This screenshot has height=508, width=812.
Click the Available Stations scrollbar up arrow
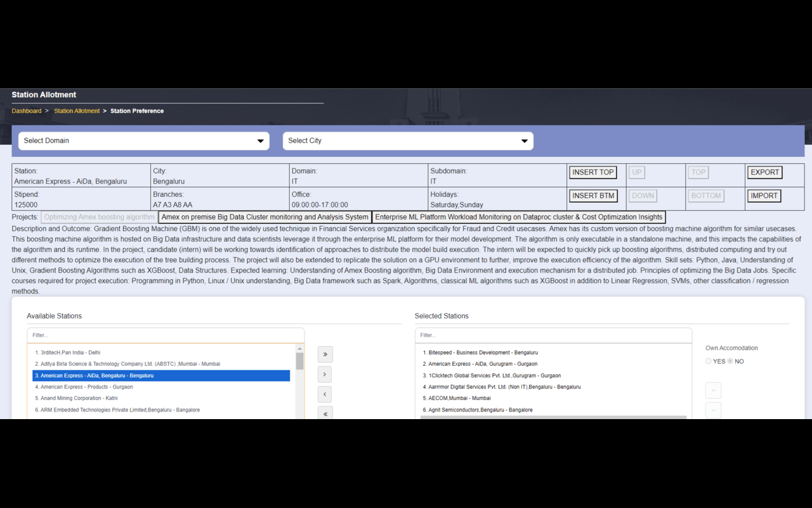coord(299,349)
